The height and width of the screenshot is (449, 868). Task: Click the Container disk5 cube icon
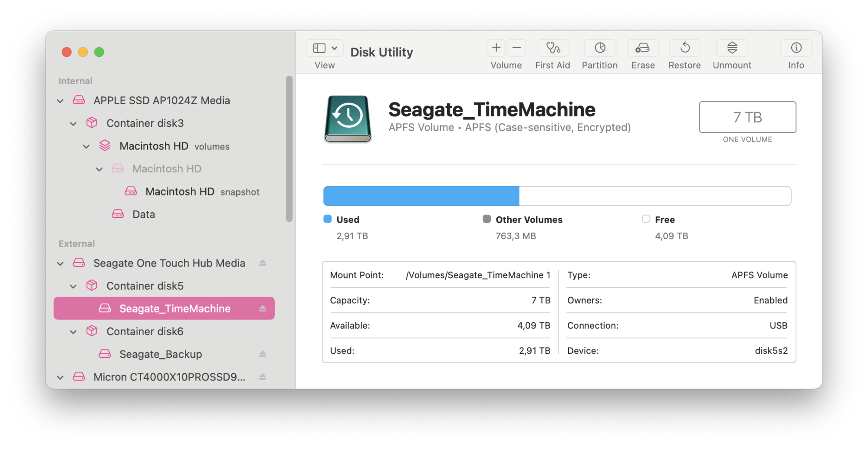pos(92,286)
